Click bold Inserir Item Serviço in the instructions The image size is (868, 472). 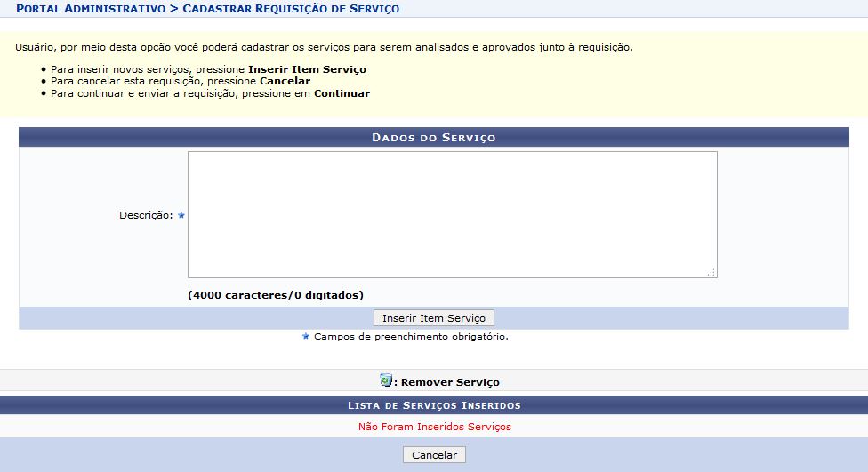pos(307,69)
